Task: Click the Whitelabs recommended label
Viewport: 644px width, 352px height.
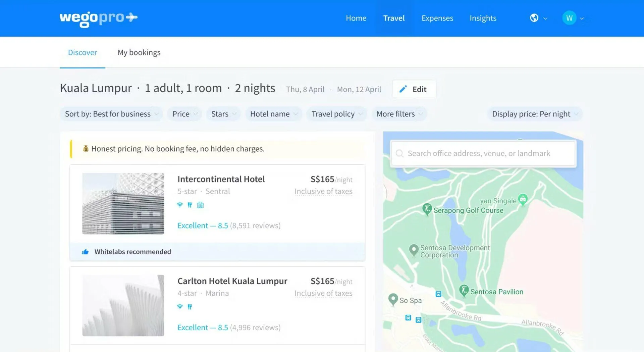Action: [x=132, y=252]
